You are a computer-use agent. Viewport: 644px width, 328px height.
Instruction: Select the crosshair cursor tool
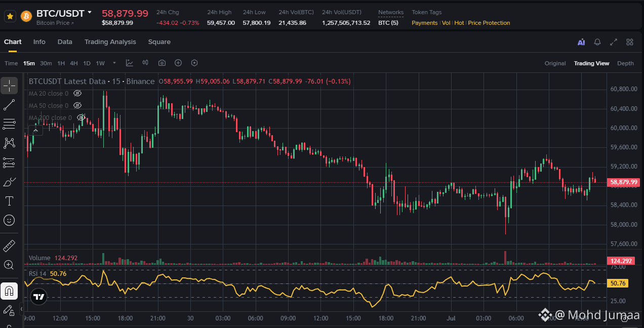tap(9, 86)
